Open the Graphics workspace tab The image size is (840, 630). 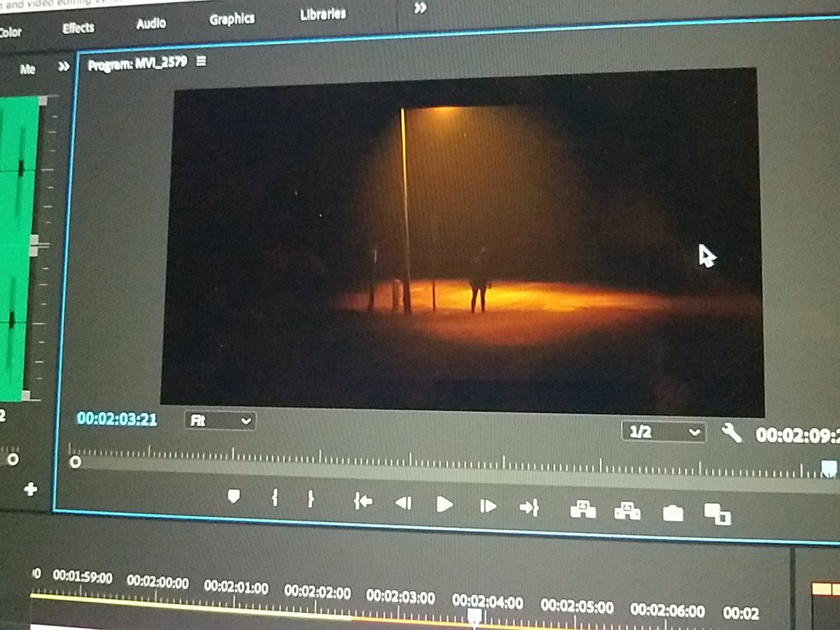pos(232,20)
